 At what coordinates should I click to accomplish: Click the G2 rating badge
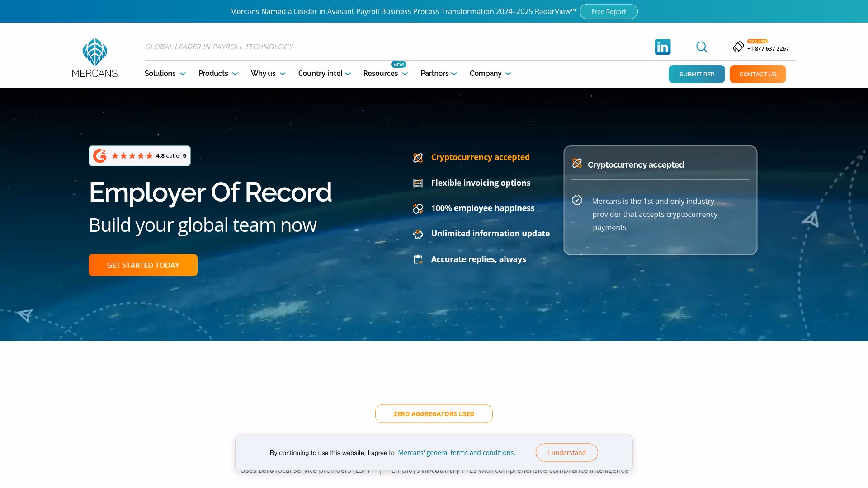point(139,156)
